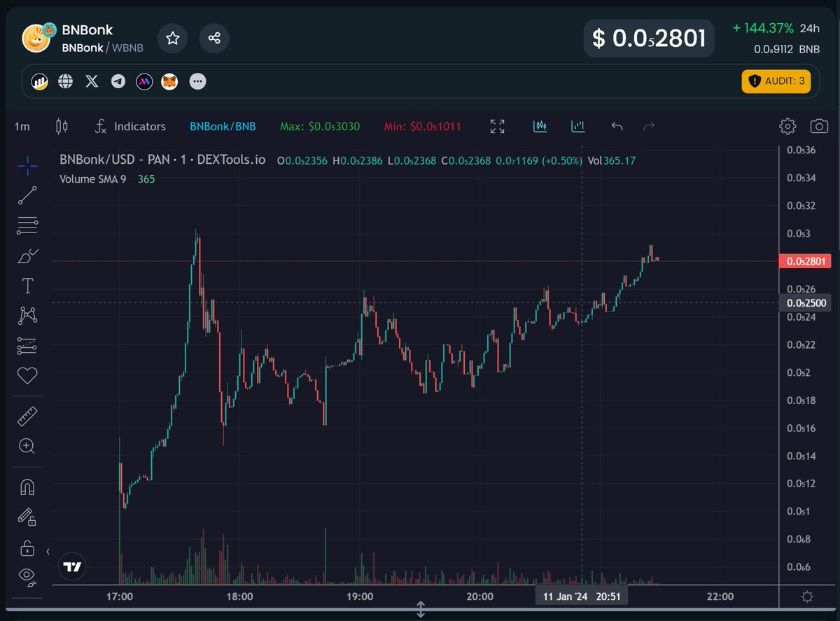Toggle the trades markers icon on chart
The width and height of the screenshot is (840, 621).
540,127
